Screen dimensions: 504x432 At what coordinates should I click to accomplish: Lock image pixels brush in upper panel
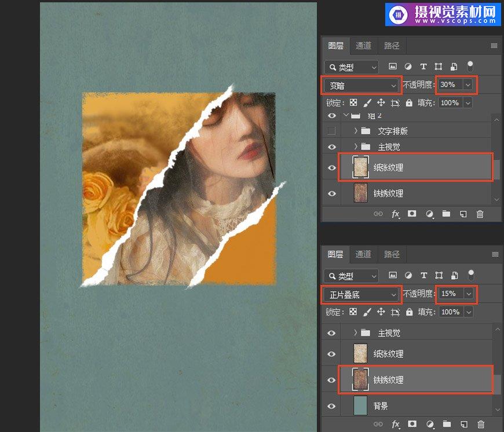point(367,102)
